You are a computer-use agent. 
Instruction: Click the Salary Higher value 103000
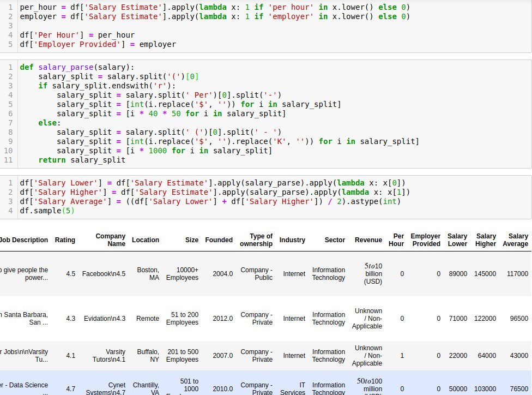485,389
